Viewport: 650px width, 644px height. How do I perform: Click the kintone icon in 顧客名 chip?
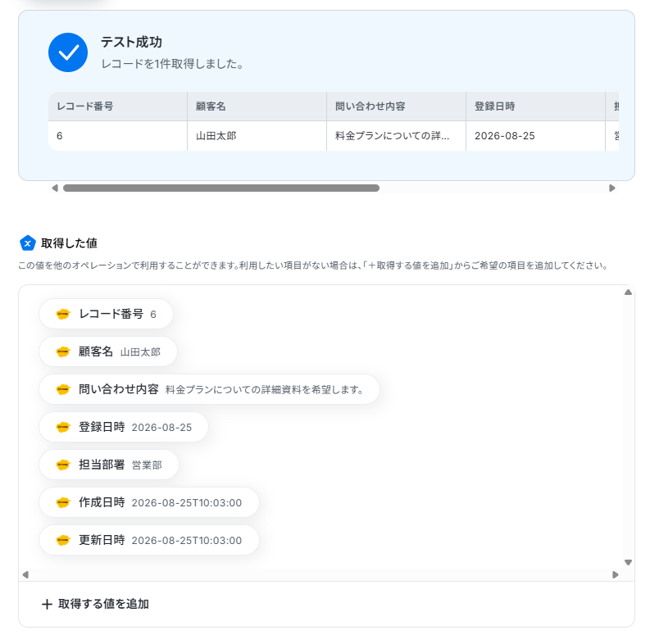[x=63, y=351]
